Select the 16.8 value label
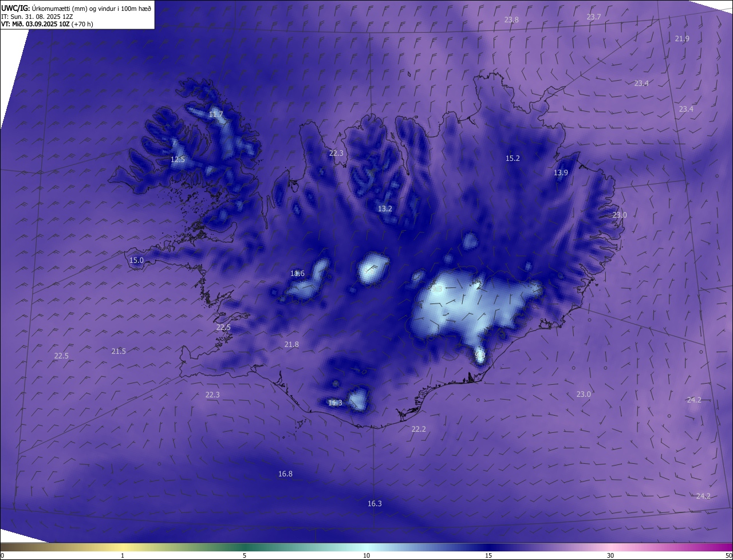Image resolution: width=733 pixels, height=560 pixels. 285,474
